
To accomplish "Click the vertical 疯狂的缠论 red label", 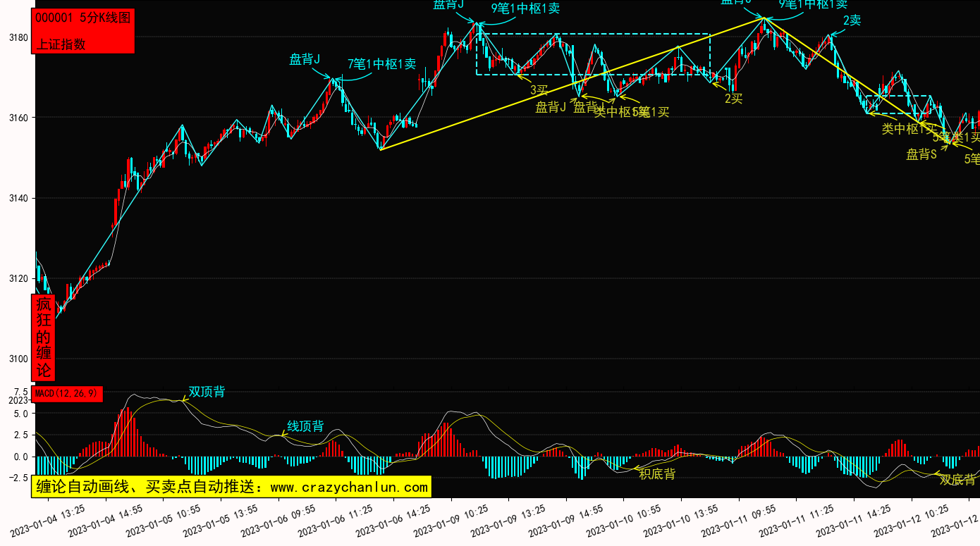I will (x=44, y=337).
